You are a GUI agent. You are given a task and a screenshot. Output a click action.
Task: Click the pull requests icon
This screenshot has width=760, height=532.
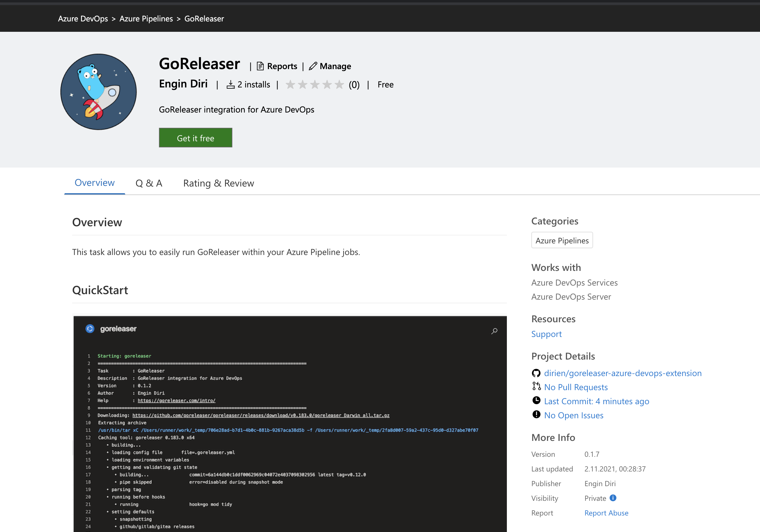pyautogui.click(x=536, y=387)
